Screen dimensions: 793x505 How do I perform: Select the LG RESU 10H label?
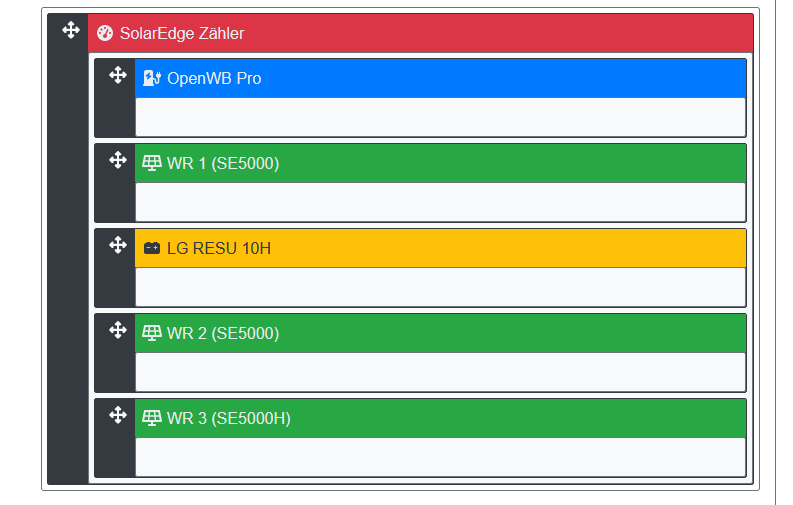click(219, 248)
